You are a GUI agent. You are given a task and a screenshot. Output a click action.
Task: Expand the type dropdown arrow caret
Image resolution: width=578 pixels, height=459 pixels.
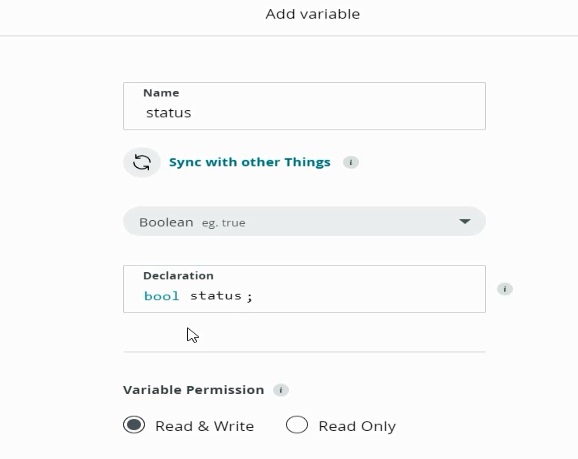[x=465, y=221]
